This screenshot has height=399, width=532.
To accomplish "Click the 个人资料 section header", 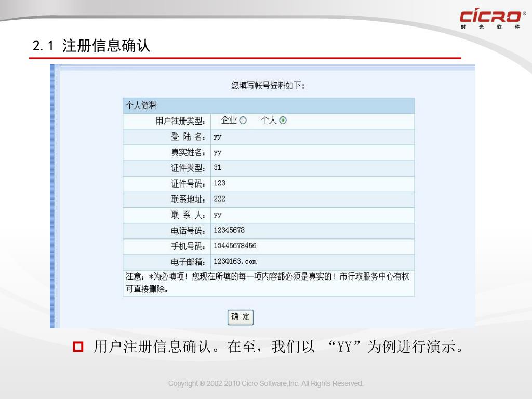I will (x=269, y=105).
